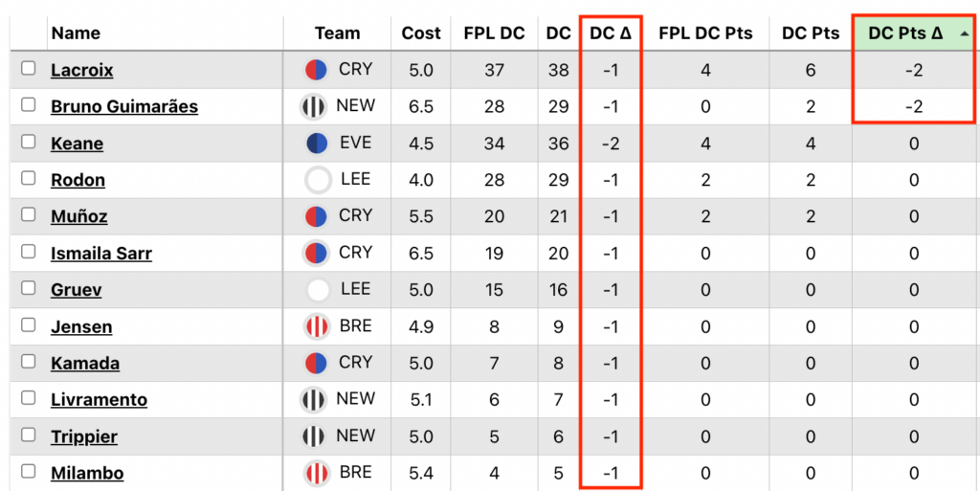Click Crystal Palace badge beside Lacroix
Viewport: 980px width, 491px height.
[316, 70]
